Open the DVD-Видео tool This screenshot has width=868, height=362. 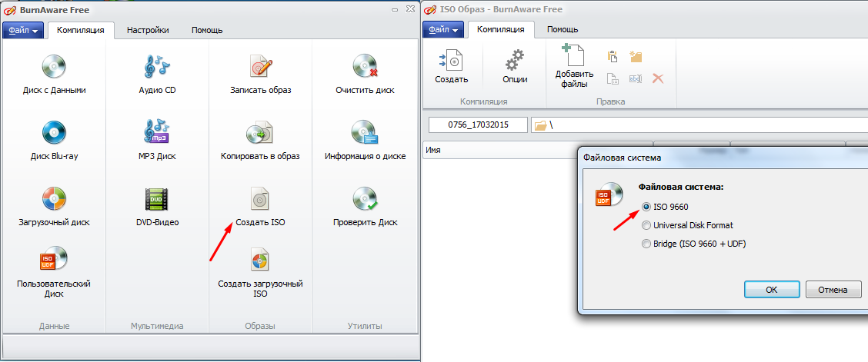coord(157,201)
